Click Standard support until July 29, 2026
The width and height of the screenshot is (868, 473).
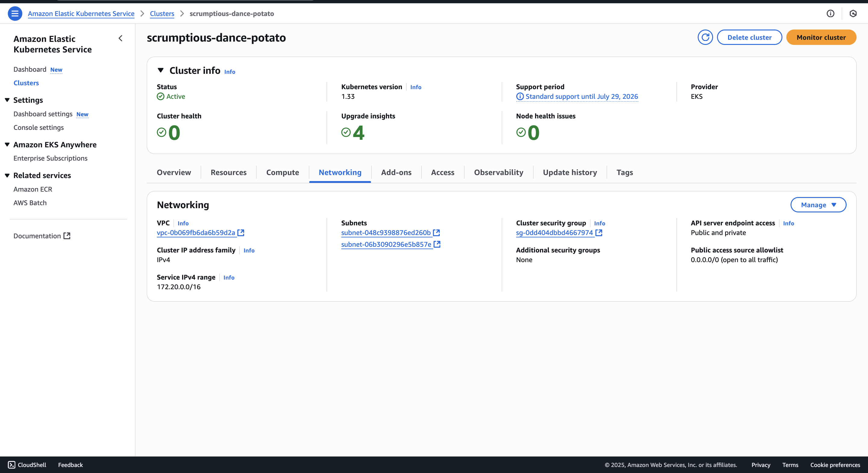[x=582, y=96]
